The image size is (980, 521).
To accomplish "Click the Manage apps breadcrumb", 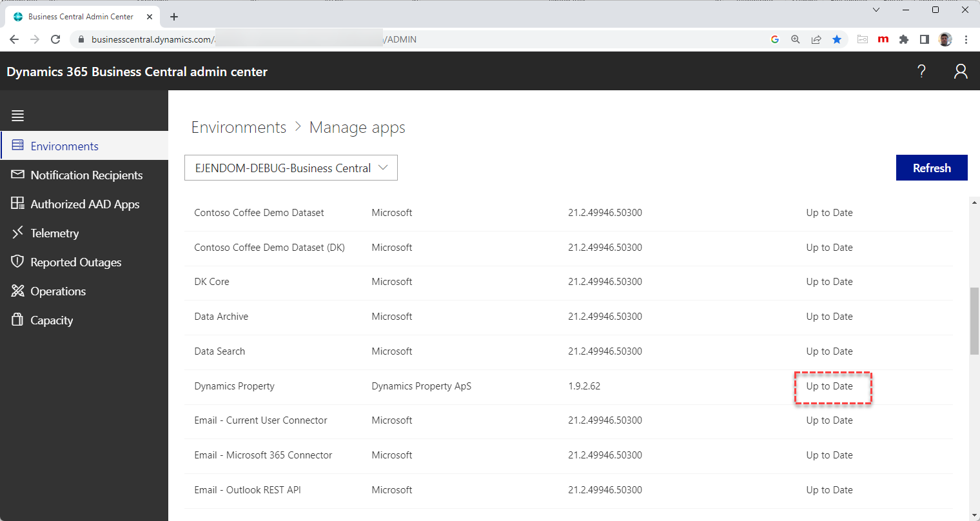I will 357,128.
